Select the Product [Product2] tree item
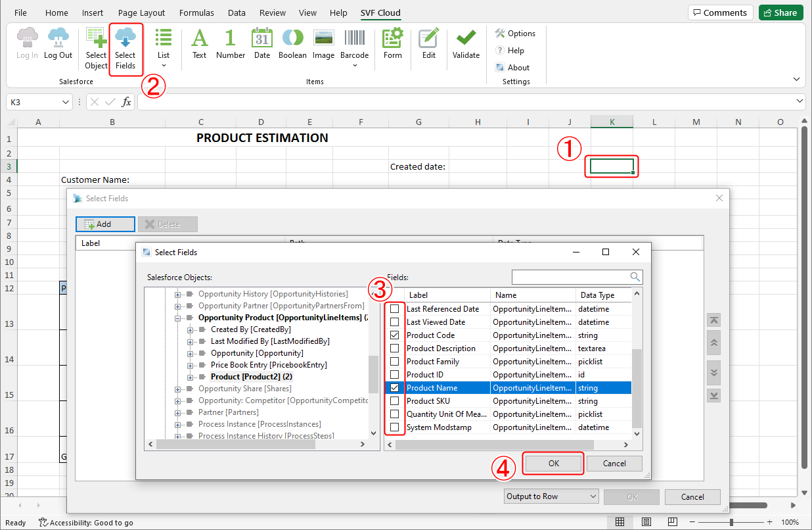This screenshot has width=812, height=530. point(252,377)
